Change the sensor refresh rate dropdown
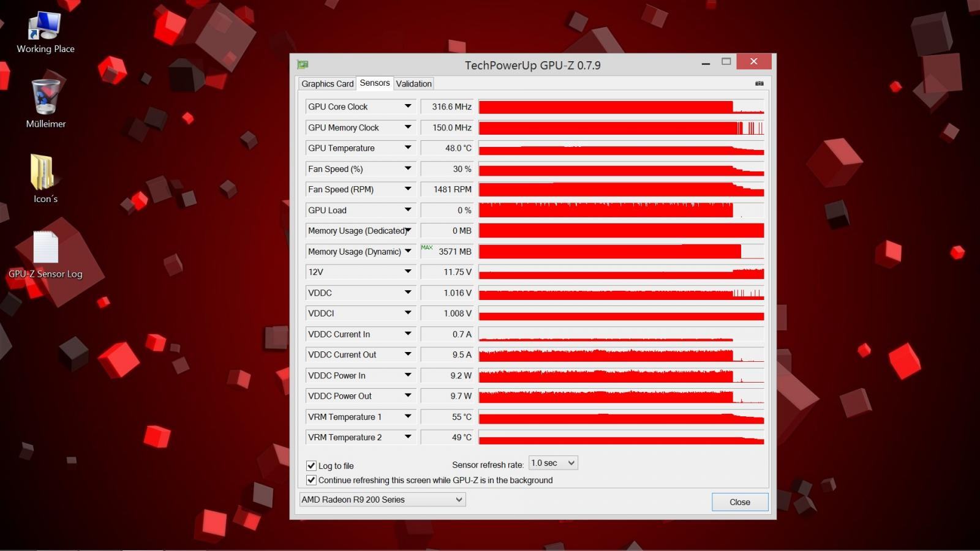The height and width of the screenshot is (551, 980). click(553, 463)
